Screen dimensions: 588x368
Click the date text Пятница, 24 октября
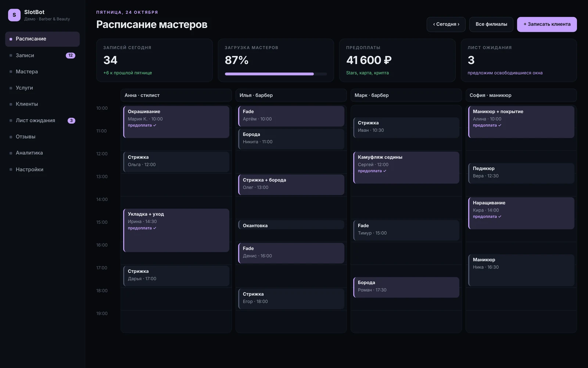click(x=127, y=13)
